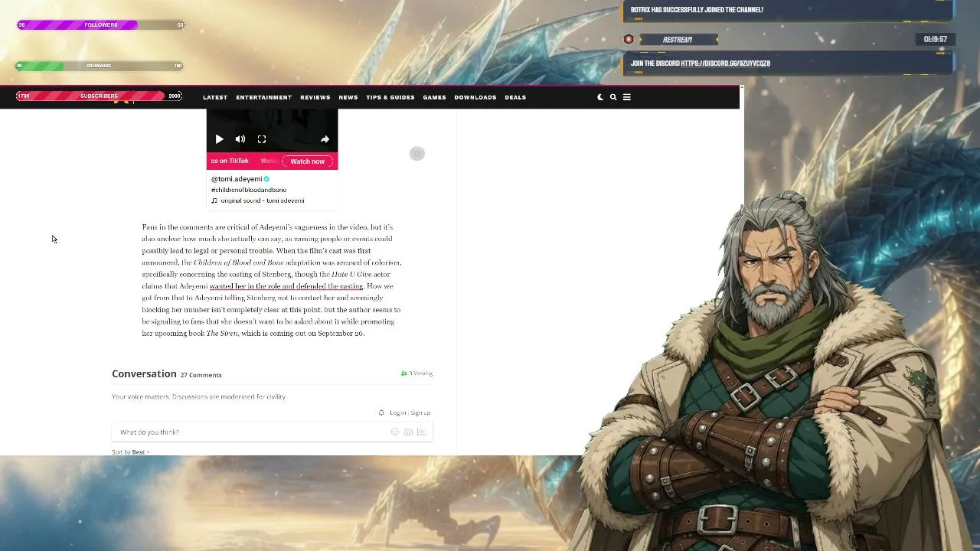Viewport: 980px width, 551px height.
Task: Click the green viewers icon in Conversation
Action: coord(404,373)
